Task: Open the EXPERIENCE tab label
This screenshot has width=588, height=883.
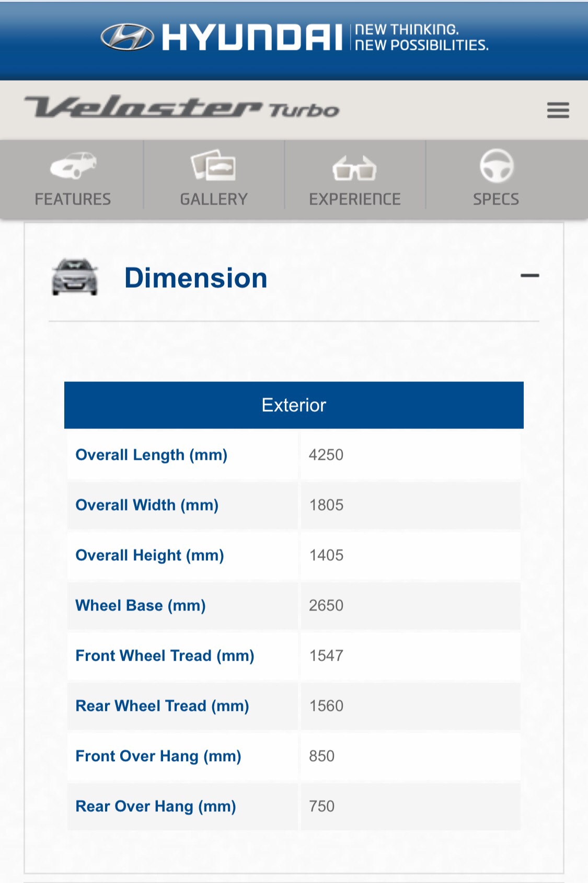Action: tap(355, 199)
